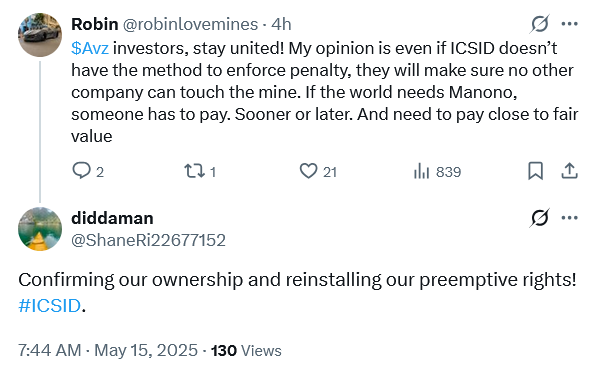Visit the @ShaneRi22677152 handle
Screen dimensions: 598x368
click(148, 240)
